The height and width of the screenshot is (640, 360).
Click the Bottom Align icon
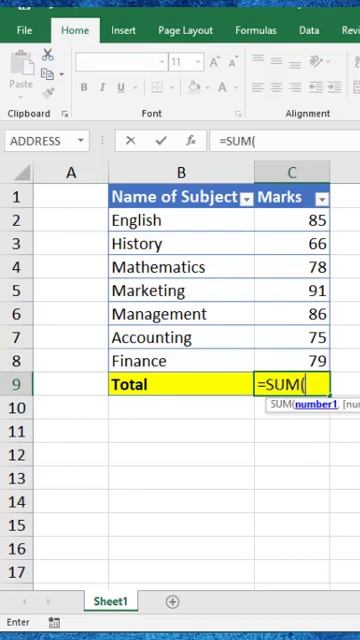(295, 64)
